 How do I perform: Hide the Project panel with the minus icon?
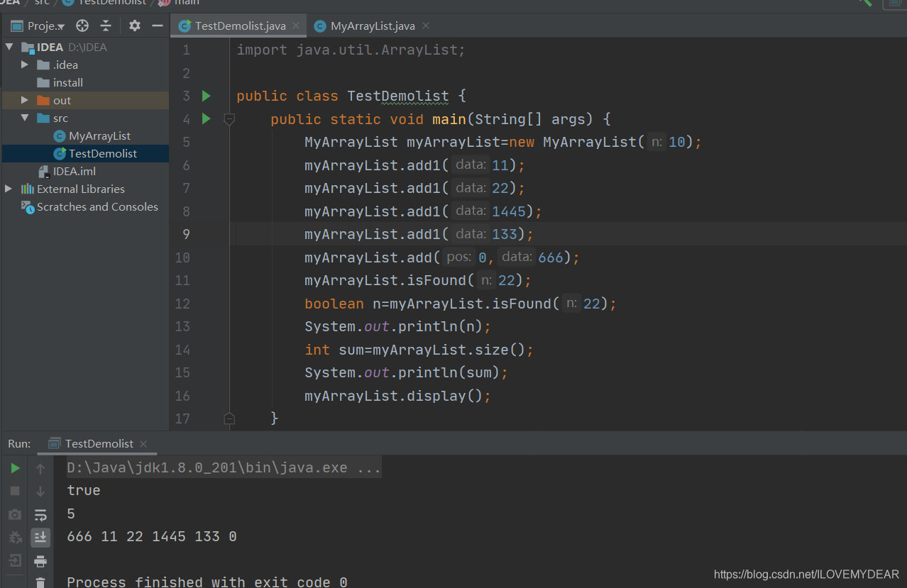(158, 26)
